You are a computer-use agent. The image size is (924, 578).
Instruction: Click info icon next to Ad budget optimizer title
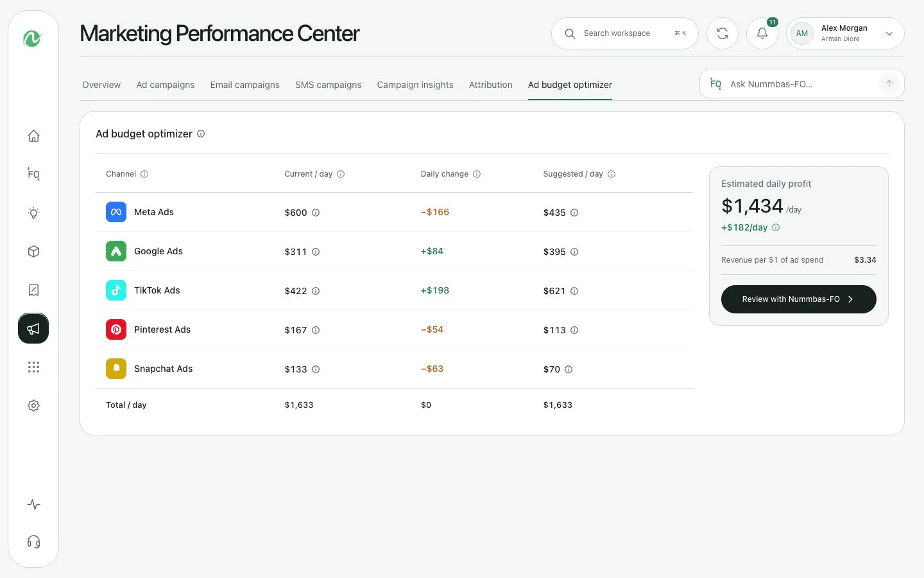click(x=201, y=134)
